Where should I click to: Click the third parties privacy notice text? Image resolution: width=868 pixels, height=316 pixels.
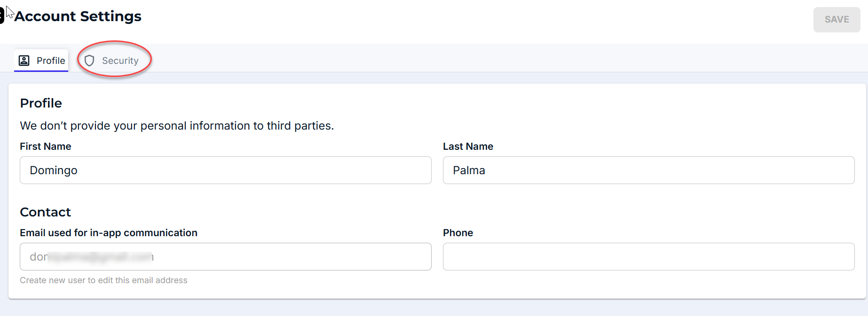click(x=177, y=126)
